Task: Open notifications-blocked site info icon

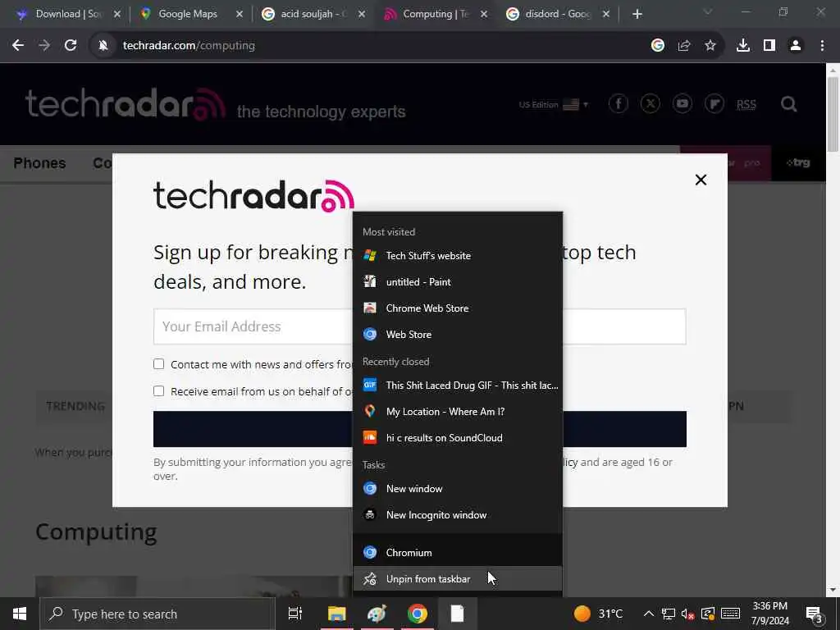Action: coord(103,46)
